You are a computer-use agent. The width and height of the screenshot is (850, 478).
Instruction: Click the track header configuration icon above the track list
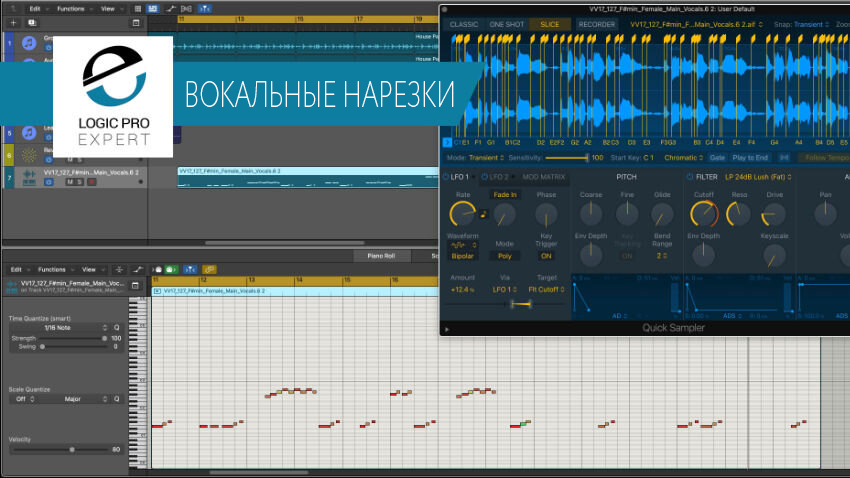pyautogui.click(x=136, y=23)
